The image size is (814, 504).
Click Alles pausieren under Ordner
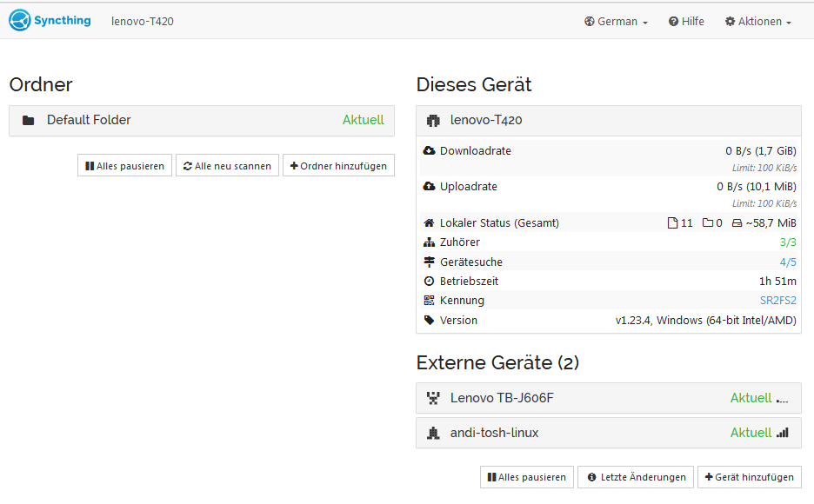coord(124,166)
